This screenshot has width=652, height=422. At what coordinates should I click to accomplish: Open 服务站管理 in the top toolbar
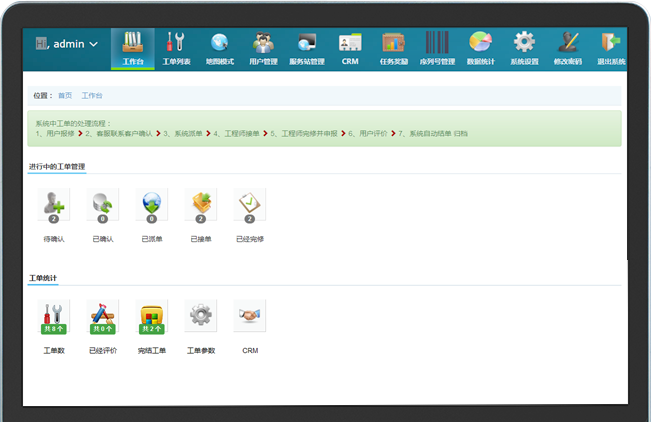click(x=307, y=48)
